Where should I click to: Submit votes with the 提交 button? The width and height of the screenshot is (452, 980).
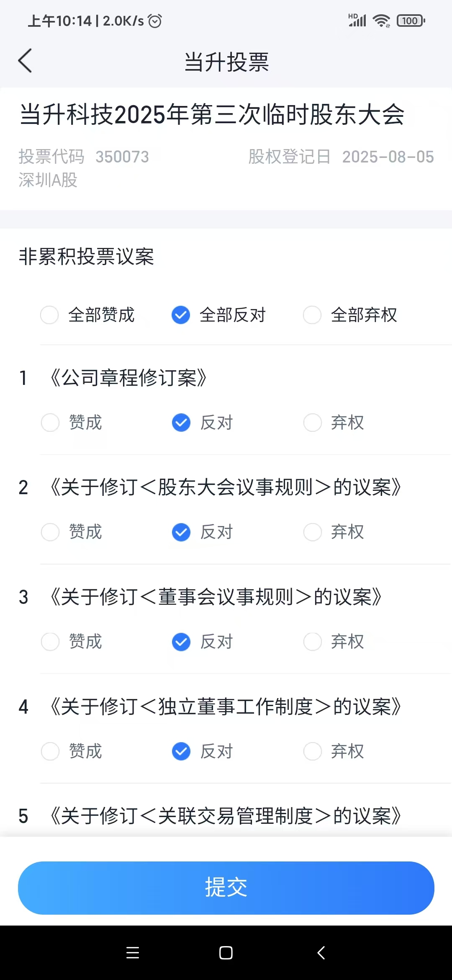coord(226,888)
